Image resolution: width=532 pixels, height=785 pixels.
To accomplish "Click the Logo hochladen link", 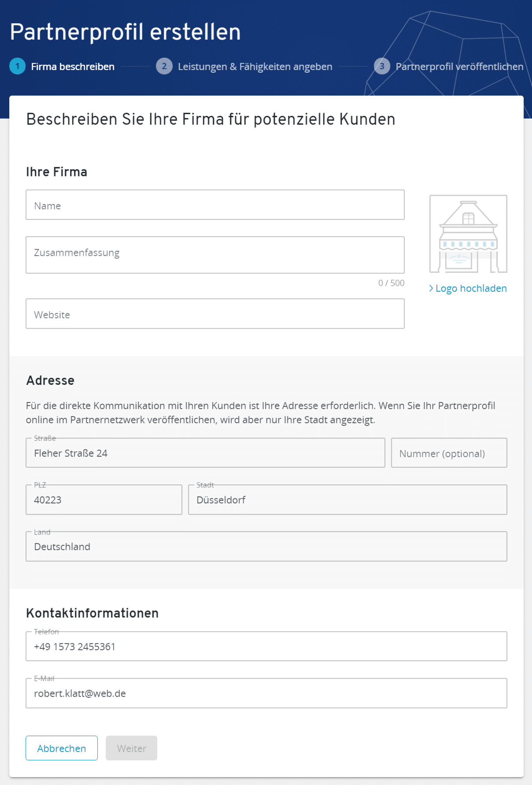I will 471,288.
